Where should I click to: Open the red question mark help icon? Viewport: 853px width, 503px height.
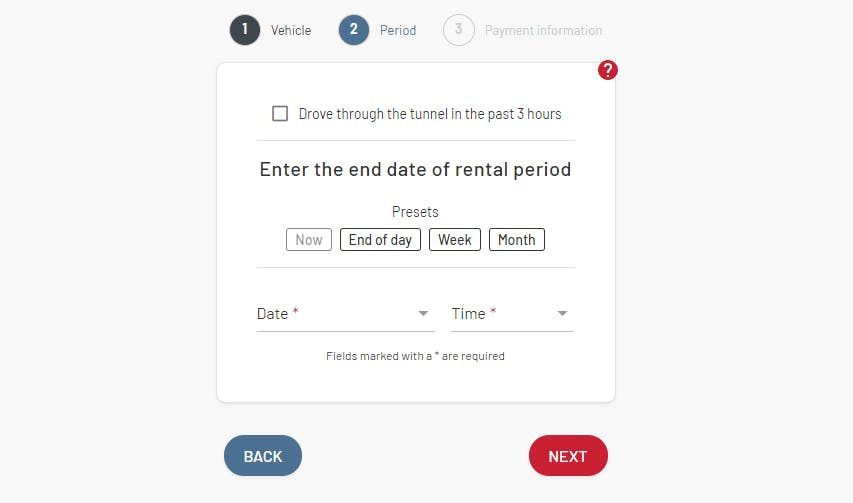click(x=608, y=70)
